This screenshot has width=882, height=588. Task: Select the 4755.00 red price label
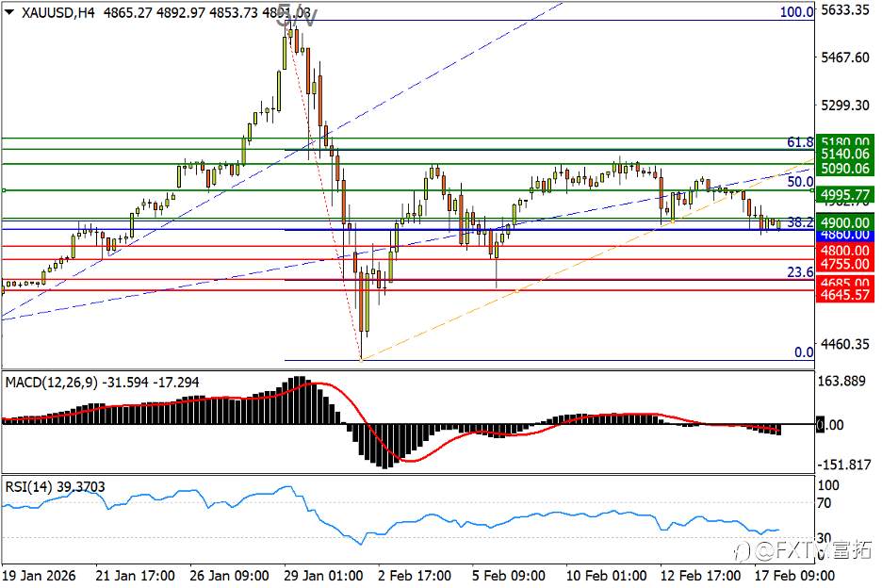[845, 264]
